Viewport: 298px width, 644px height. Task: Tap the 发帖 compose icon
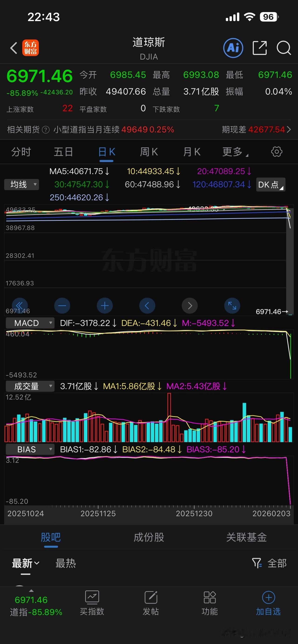pyautogui.click(x=151, y=598)
